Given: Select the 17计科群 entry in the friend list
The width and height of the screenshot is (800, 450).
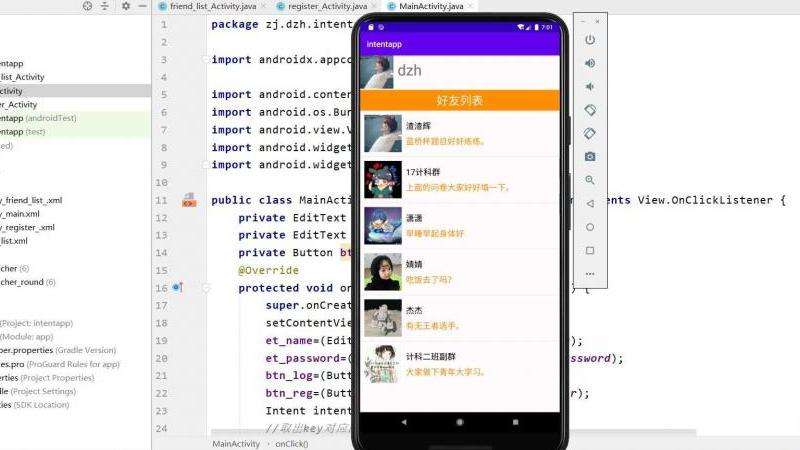Looking at the screenshot, I should point(459,180).
